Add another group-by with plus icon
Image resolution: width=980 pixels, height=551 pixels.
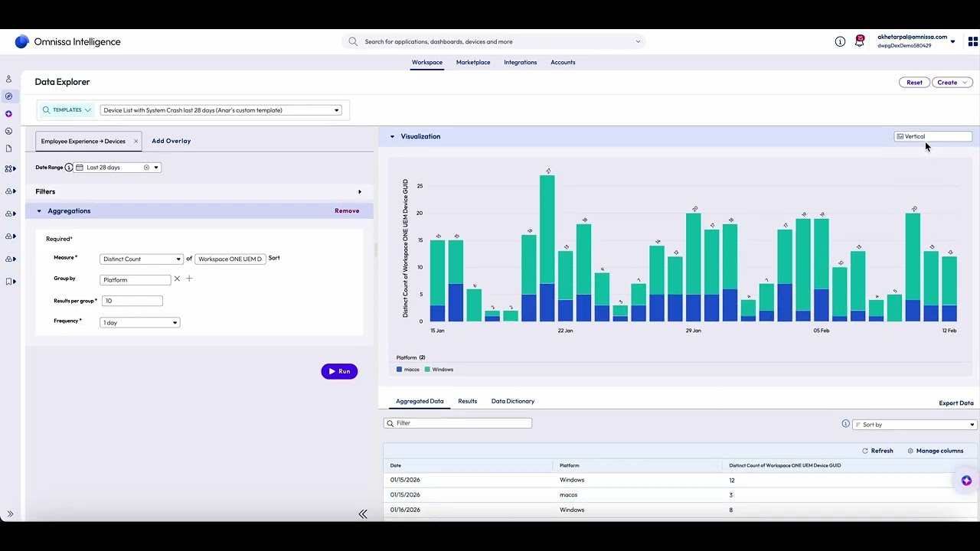coord(189,279)
